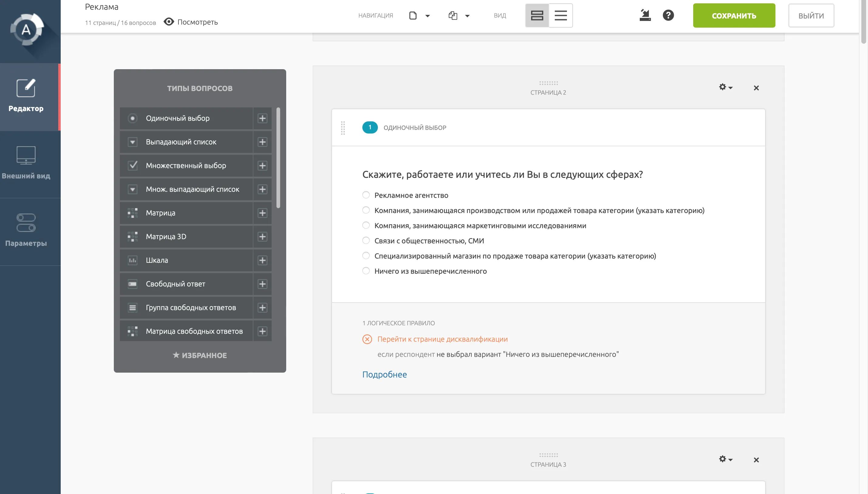This screenshot has width=868, height=494.
Task: Open the Параметры sidebar tab
Action: click(26, 230)
